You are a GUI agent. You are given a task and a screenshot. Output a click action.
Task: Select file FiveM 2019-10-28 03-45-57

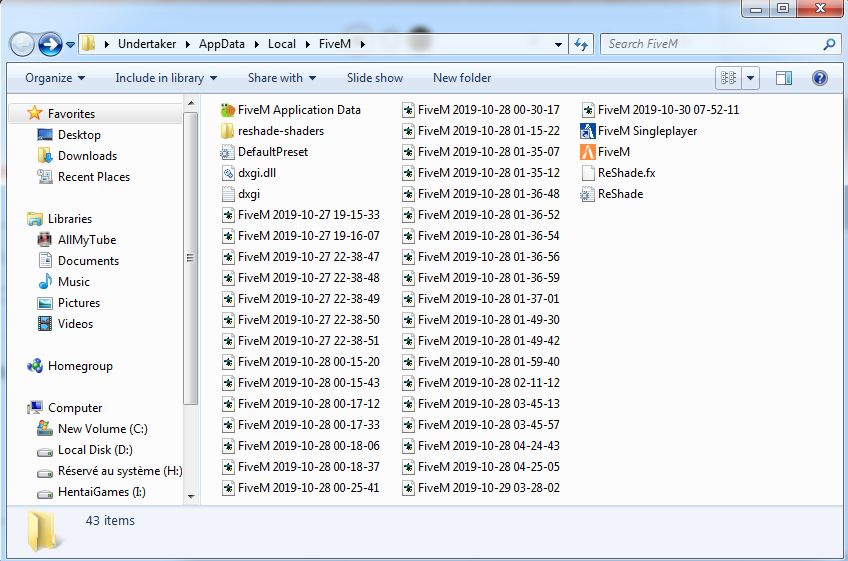pos(481,425)
